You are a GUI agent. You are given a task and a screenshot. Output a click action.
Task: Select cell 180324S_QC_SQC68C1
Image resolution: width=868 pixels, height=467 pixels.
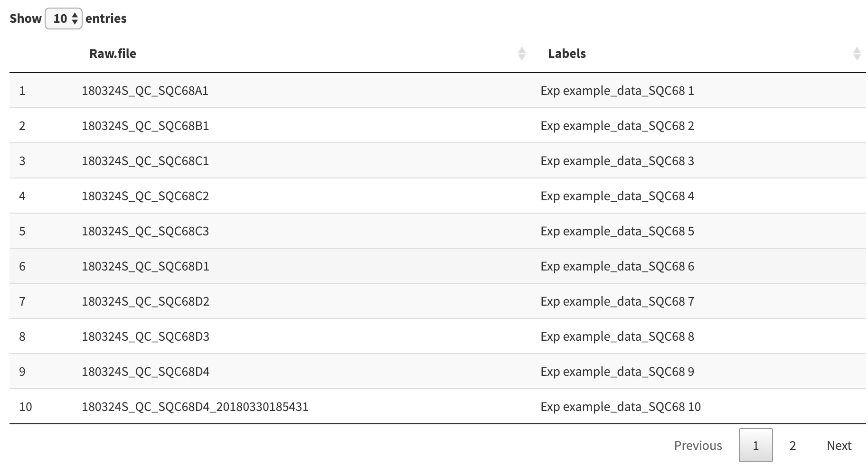[145, 161]
